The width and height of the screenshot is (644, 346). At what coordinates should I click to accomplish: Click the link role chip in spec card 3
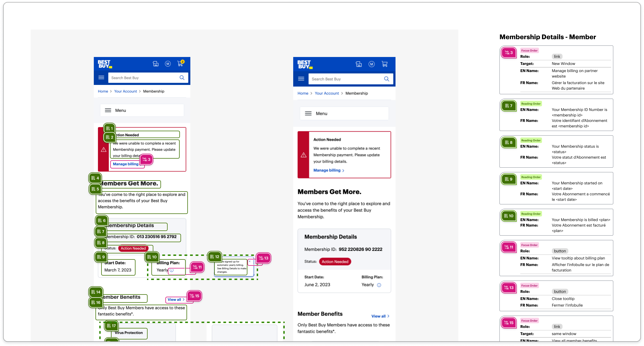557,57
